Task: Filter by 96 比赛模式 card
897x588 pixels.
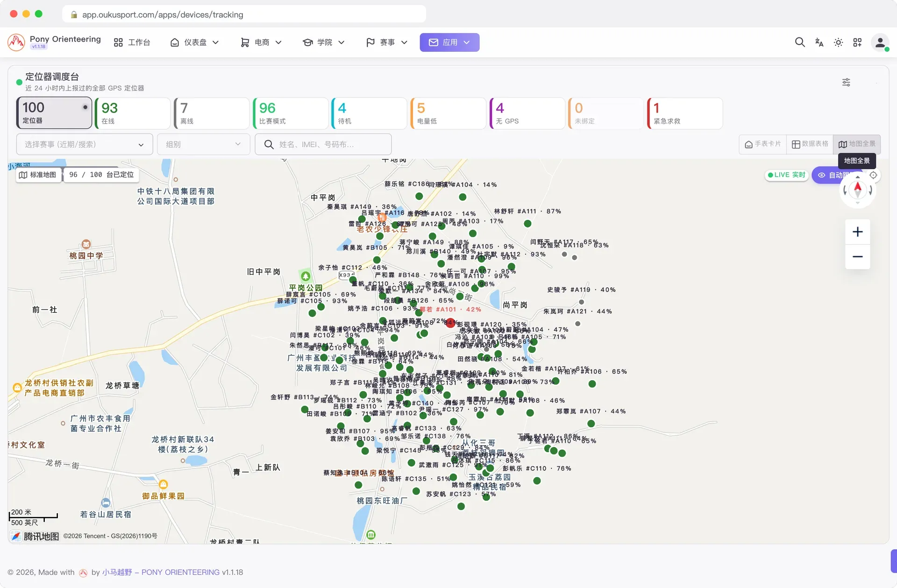Action: click(291, 113)
